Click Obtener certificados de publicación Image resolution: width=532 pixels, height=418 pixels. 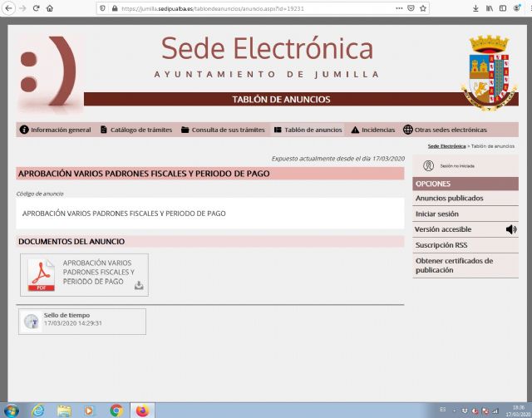(454, 265)
